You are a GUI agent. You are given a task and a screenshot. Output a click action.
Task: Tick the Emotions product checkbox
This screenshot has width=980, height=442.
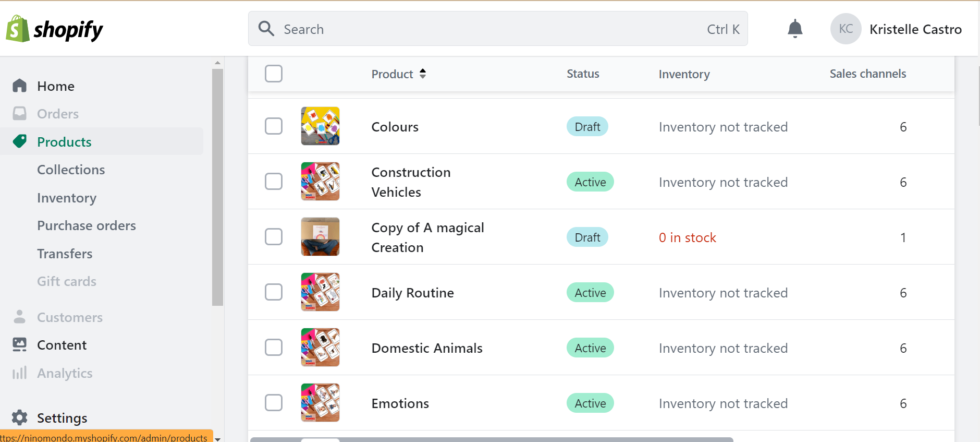[x=274, y=403]
